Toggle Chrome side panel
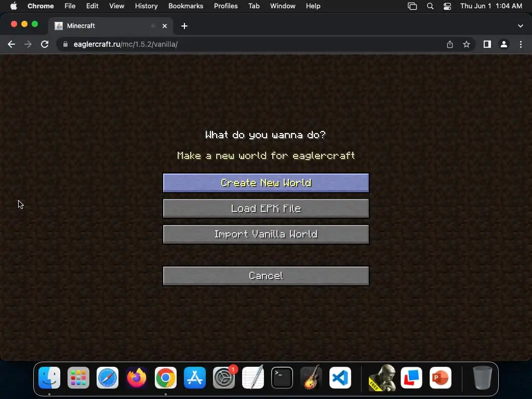This screenshot has height=399, width=532. [487, 44]
